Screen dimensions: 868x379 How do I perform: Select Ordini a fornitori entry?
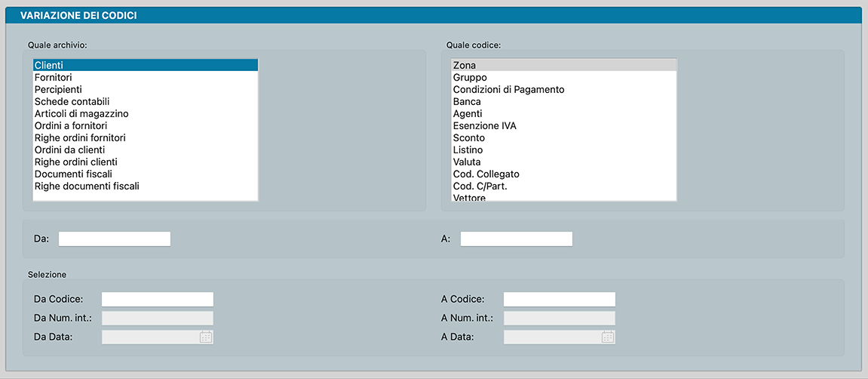tap(71, 126)
